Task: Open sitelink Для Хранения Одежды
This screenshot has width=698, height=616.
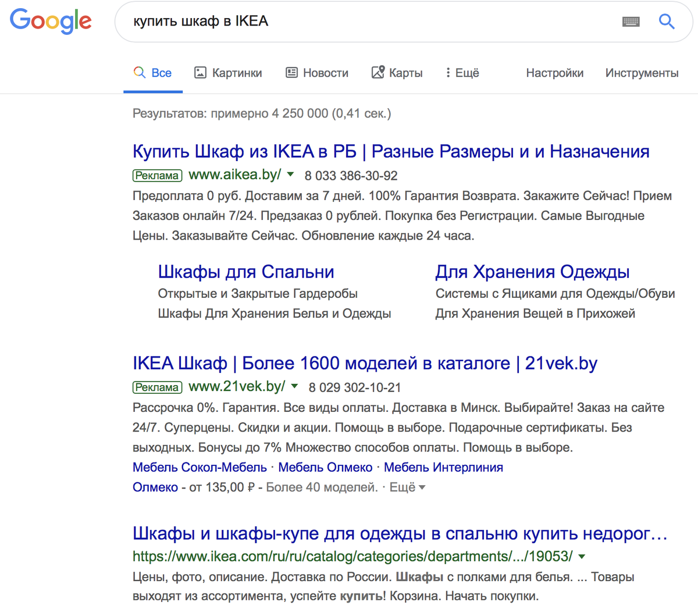Action: pyautogui.click(x=533, y=272)
